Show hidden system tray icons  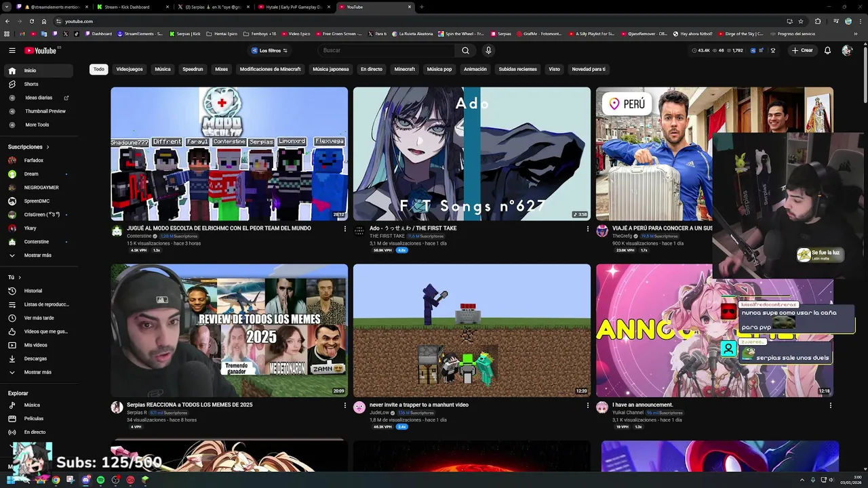[802, 480]
